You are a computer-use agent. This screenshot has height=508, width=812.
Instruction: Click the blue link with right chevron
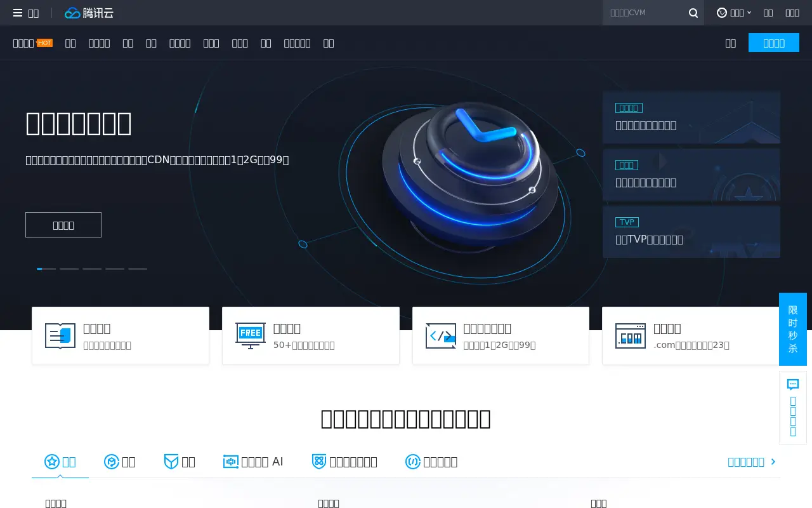point(752,462)
